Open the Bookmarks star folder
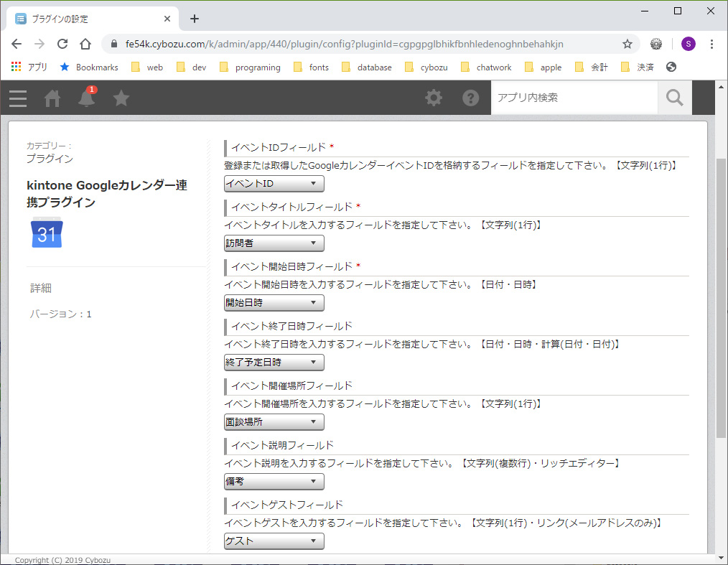 (89, 67)
